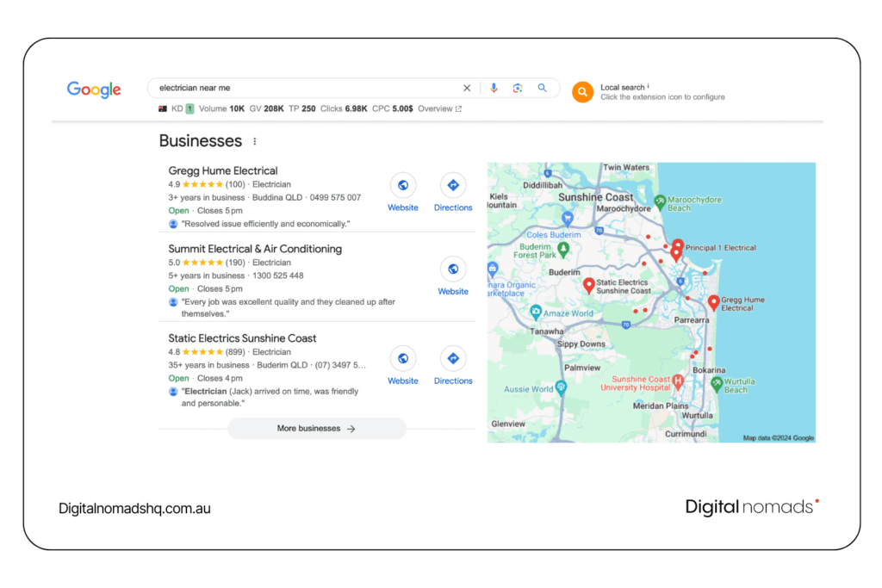The width and height of the screenshot is (882, 588).
Task: Click the Sunshine Coast University Hospital marker
Action: point(679,381)
